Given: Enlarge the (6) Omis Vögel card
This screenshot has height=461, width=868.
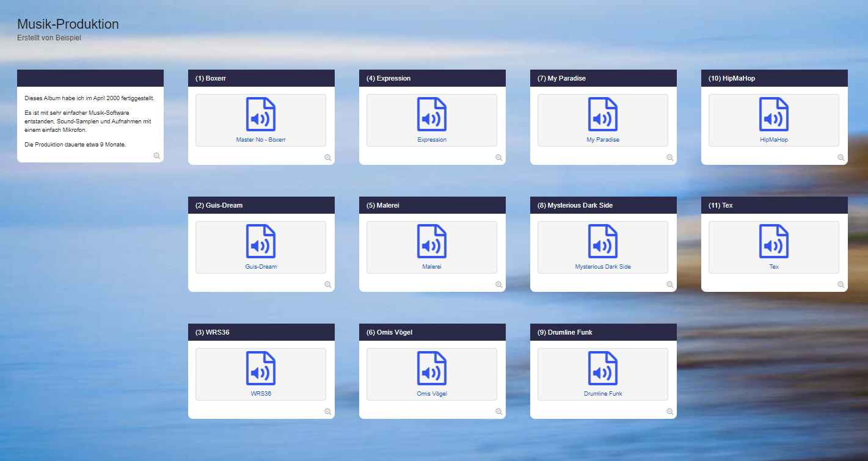Looking at the screenshot, I should (x=499, y=412).
